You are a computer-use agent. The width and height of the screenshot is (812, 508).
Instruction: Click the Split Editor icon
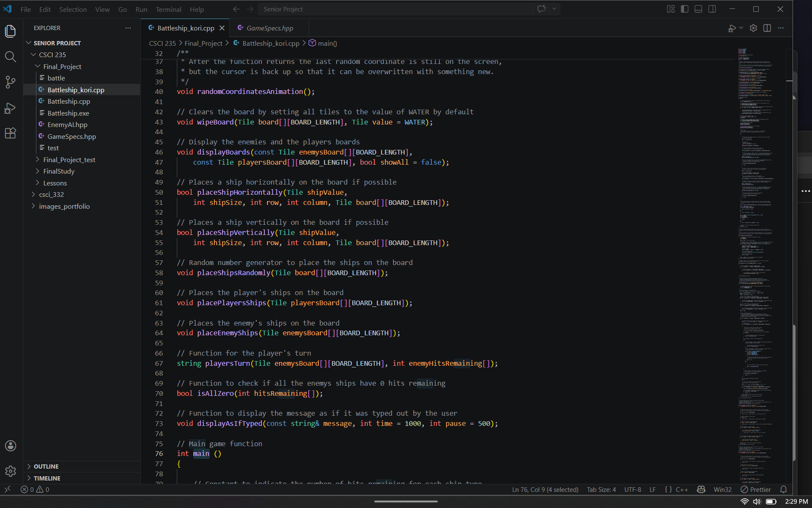(x=768, y=28)
